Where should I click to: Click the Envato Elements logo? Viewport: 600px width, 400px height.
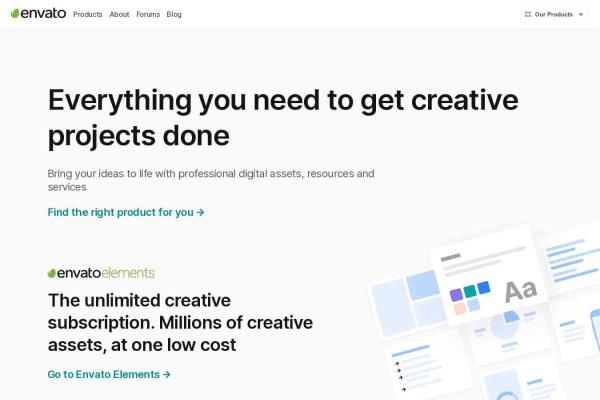click(x=101, y=273)
